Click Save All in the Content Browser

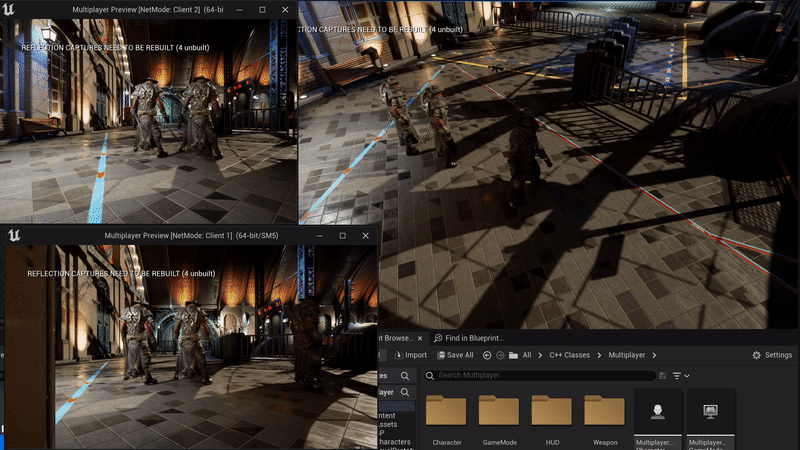pos(455,355)
